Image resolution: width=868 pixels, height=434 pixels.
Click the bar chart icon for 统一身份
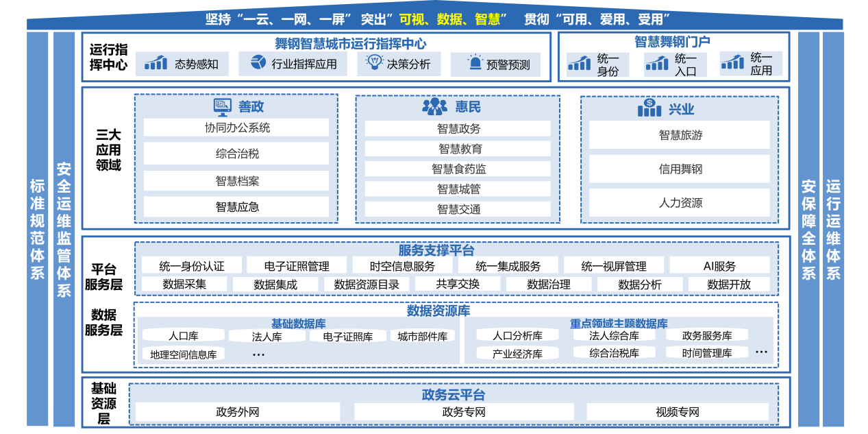[x=580, y=64]
